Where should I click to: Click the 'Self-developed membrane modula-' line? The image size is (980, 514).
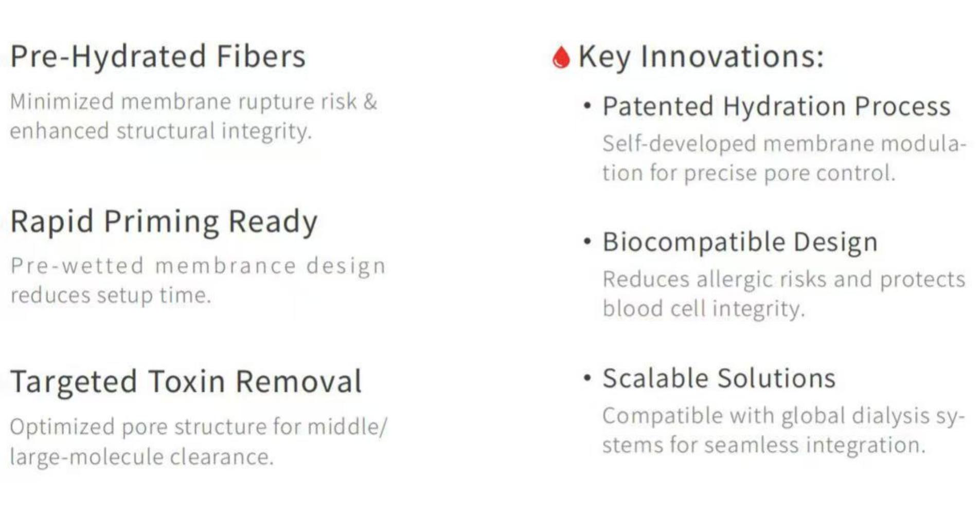(x=784, y=144)
